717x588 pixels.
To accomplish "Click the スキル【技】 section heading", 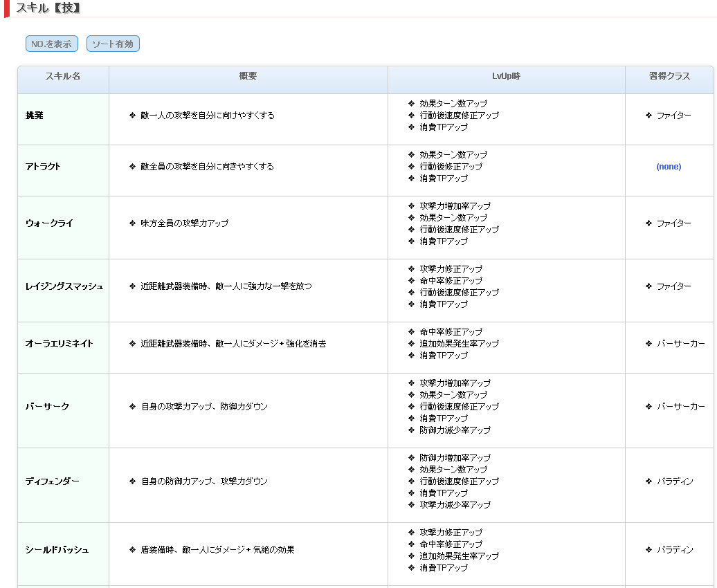I will pyautogui.click(x=48, y=8).
